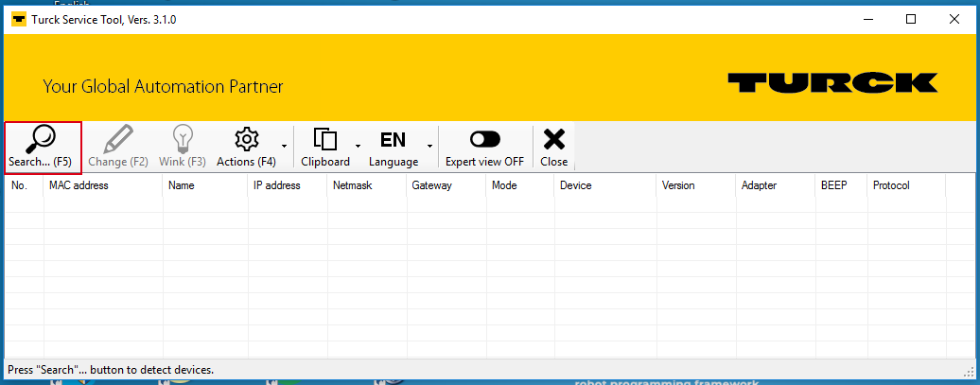Click the Gateway column header

coord(446,185)
